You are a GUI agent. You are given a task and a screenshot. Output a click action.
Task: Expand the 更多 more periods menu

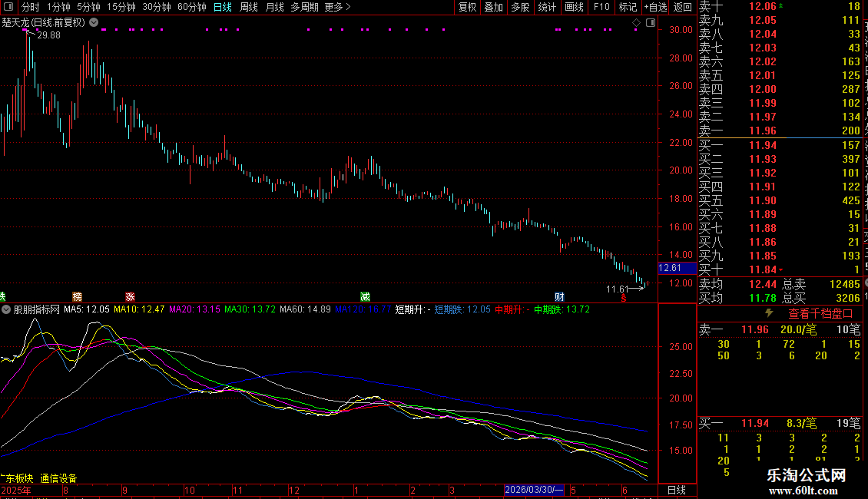pos(337,7)
